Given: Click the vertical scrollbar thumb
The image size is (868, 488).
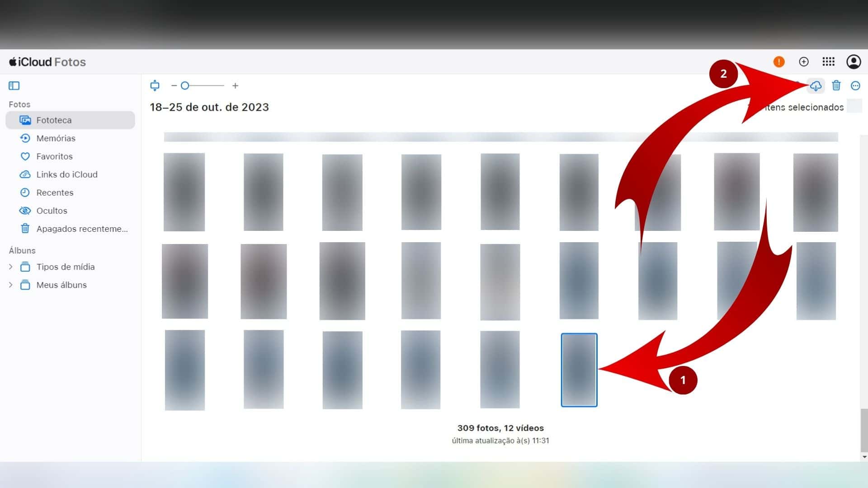Looking at the screenshot, I should [864, 430].
